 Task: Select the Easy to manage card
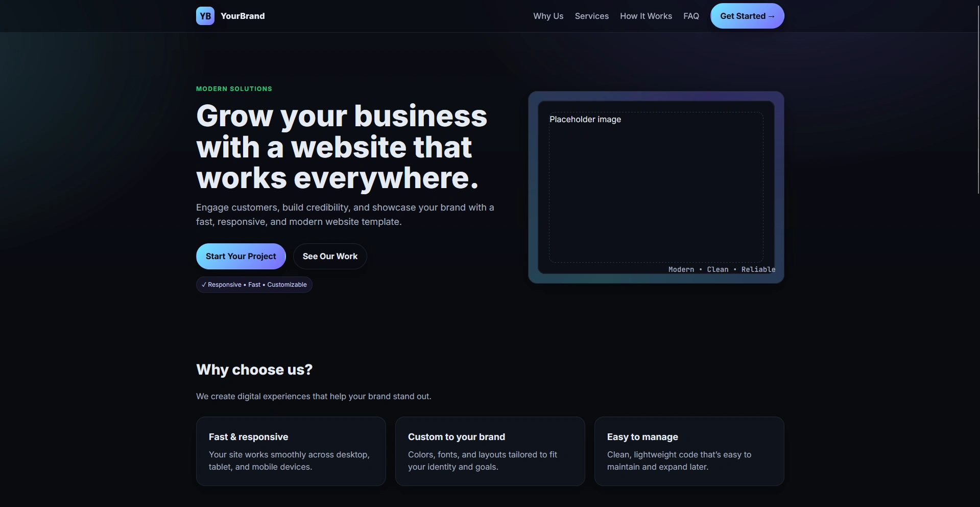[x=689, y=451]
